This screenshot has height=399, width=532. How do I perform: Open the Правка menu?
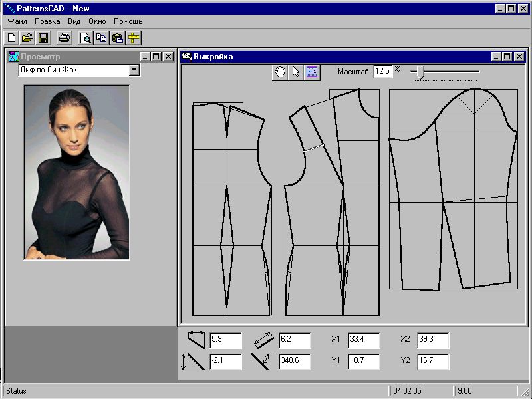coord(47,21)
